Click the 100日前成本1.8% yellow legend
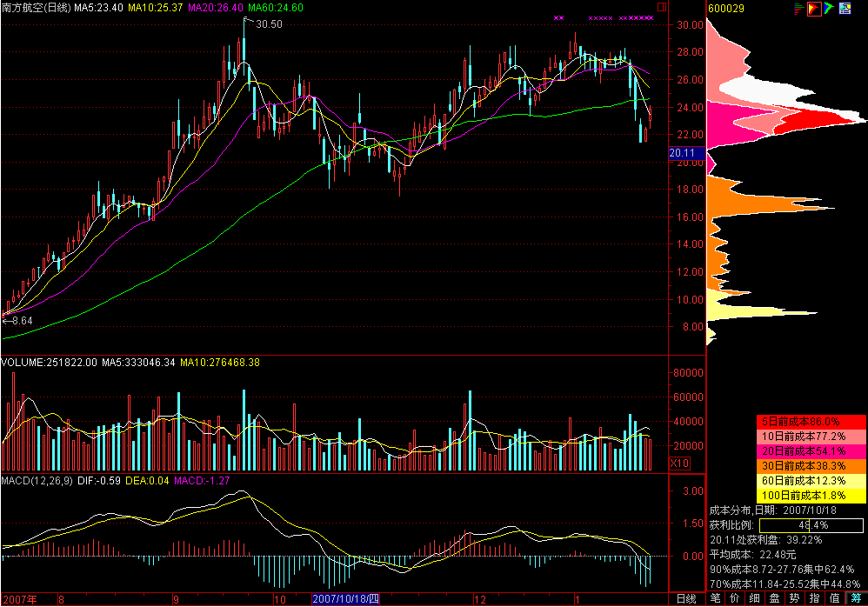The image size is (868, 607). [x=811, y=496]
